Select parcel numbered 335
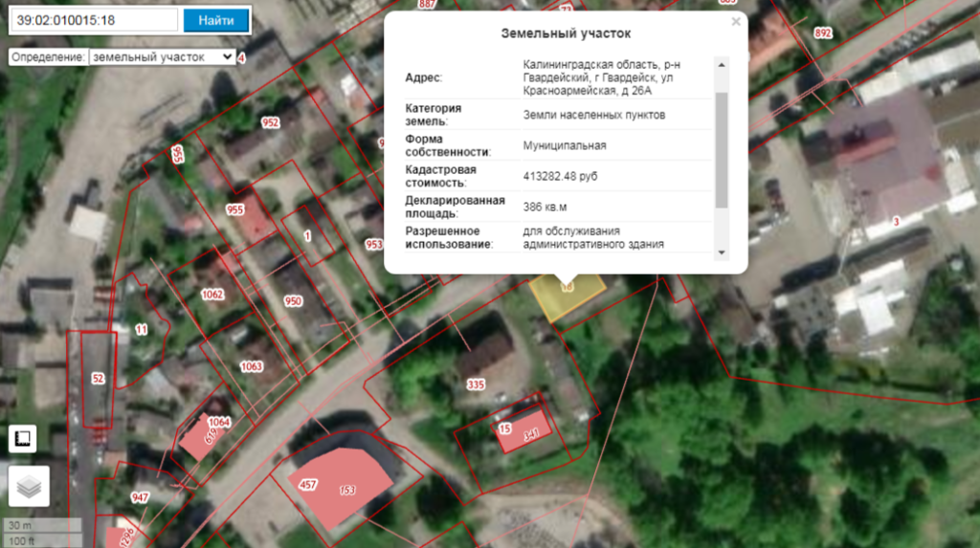This screenshot has width=980, height=548. [476, 384]
